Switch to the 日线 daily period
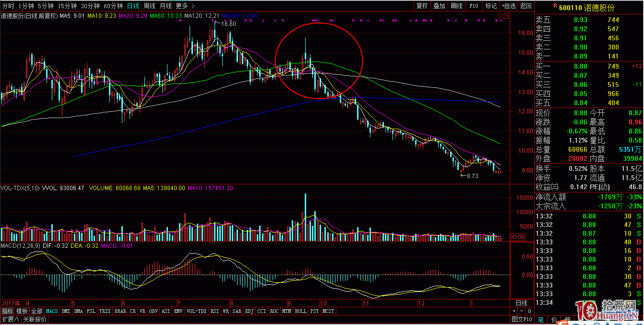Viewport: 644px width, 325px height. (133, 6)
